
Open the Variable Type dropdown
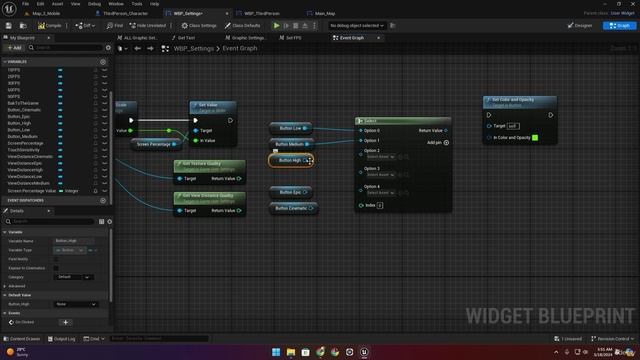point(70,250)
